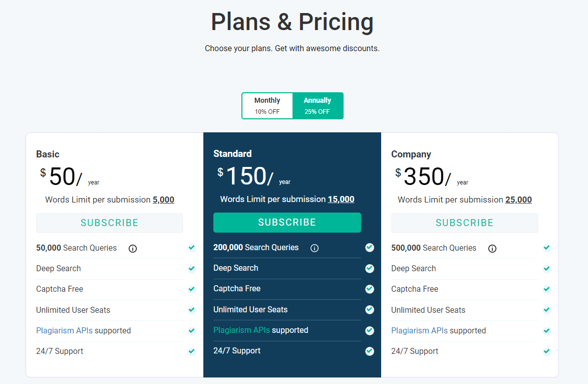Image resolution: width=588 pixels, height=384 pixels.
Task: Select Annually 25% OFF billing option
Action: click(318, 106)
